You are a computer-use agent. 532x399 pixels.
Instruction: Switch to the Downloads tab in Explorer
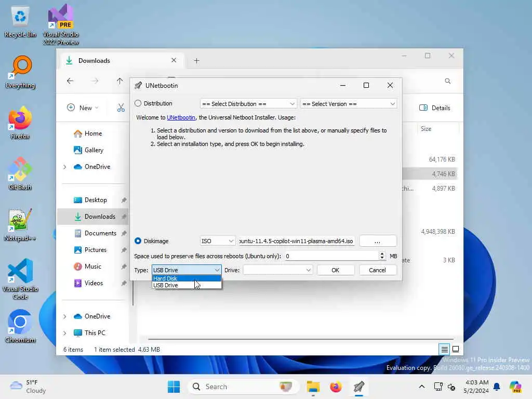(122, 60)
